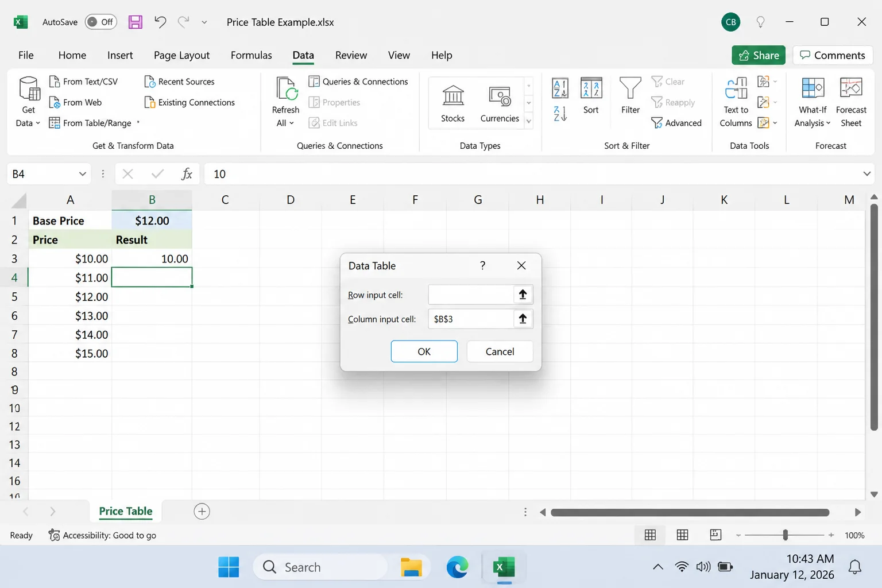The height and width of the screenshot is (588, 882).
Task: Select the Currencies data type
Action: (500, 103)
